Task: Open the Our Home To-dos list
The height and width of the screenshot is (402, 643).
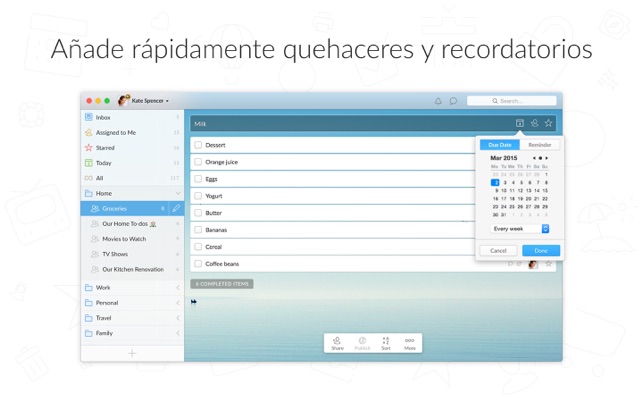Action: coord(132,224)
